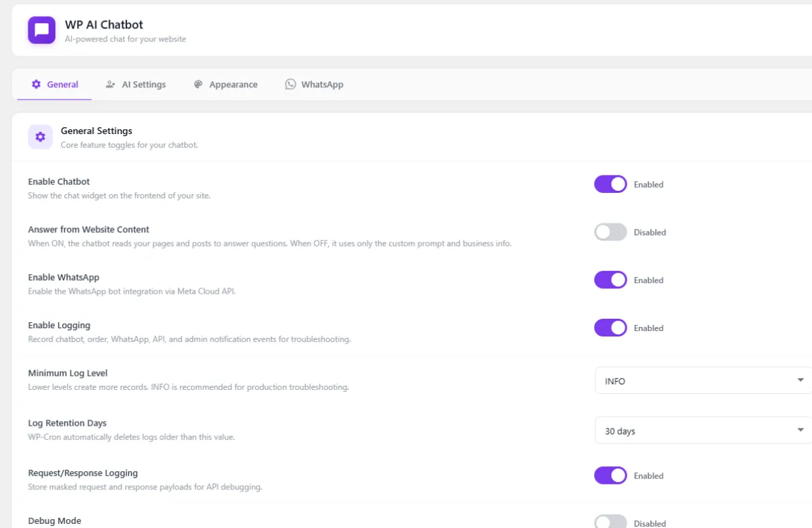Toggle the Enable Logging switch
The height and width of the screenshot is (528, 812).
tap(610, 328)
